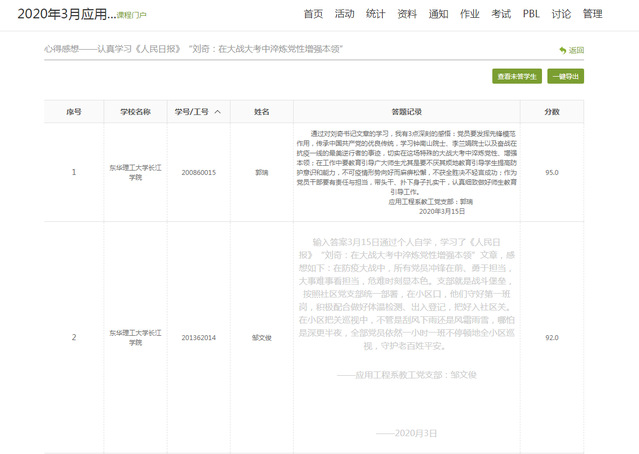The height and width of the screenshot is (454, 639).
Task: Click the 返回 link text
Action: coord(576,50)
